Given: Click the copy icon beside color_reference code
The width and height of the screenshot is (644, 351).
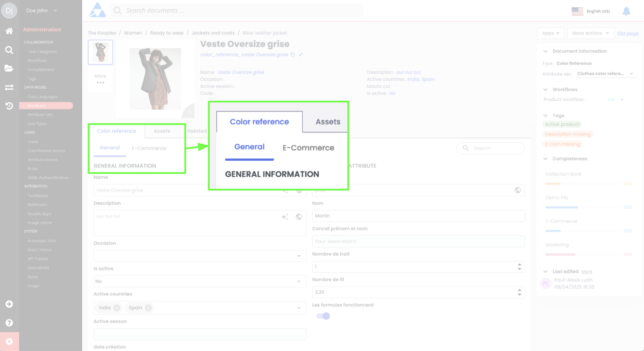Looking at the screenshot, I should [x=293, y=54].
